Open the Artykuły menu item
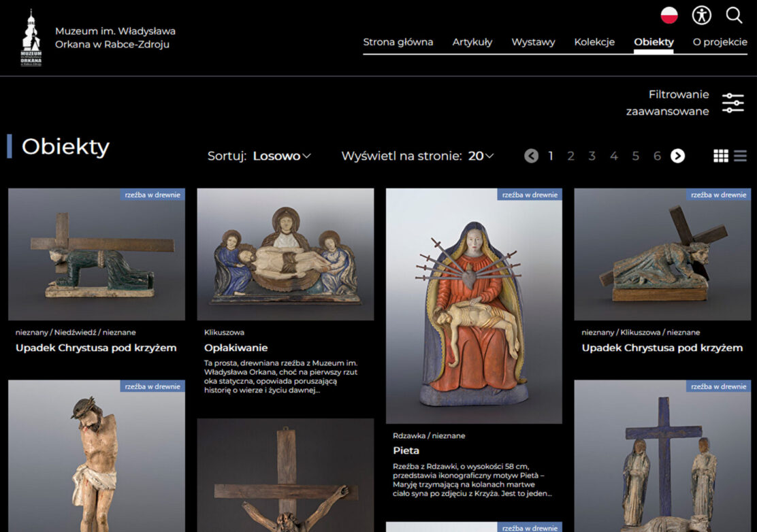Viewport: 757px width, 532px height. coord(472,42)
